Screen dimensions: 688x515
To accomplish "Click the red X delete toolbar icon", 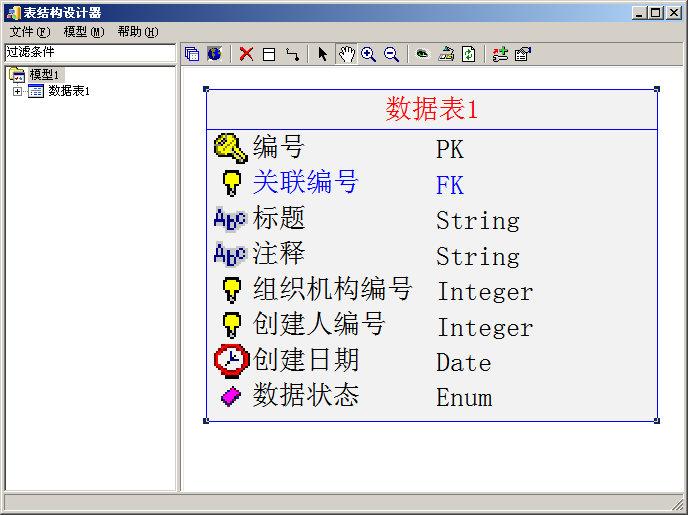I will click(246, 54).
